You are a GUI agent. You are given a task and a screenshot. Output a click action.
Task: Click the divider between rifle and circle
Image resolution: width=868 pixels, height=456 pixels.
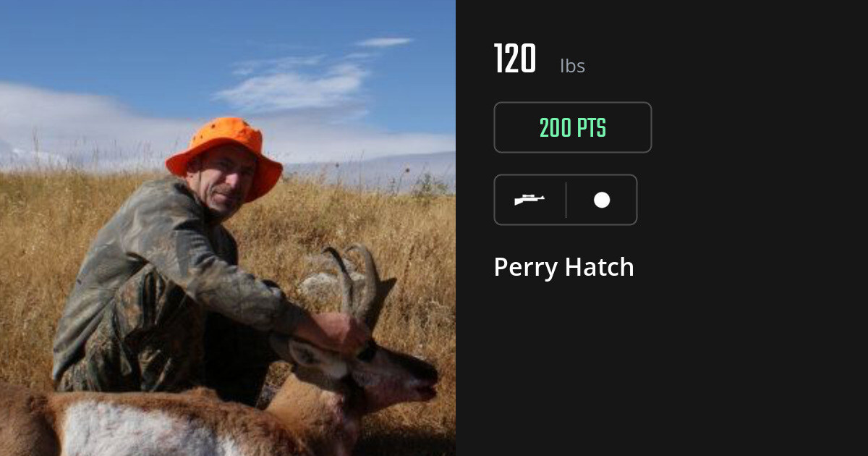pos(566,200)
